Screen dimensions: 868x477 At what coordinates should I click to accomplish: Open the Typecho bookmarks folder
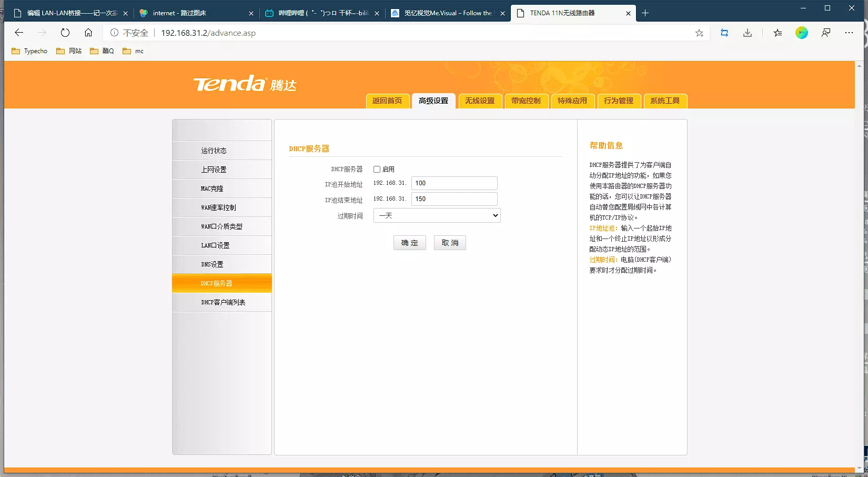pyautogui.click(x=29, y=51)
